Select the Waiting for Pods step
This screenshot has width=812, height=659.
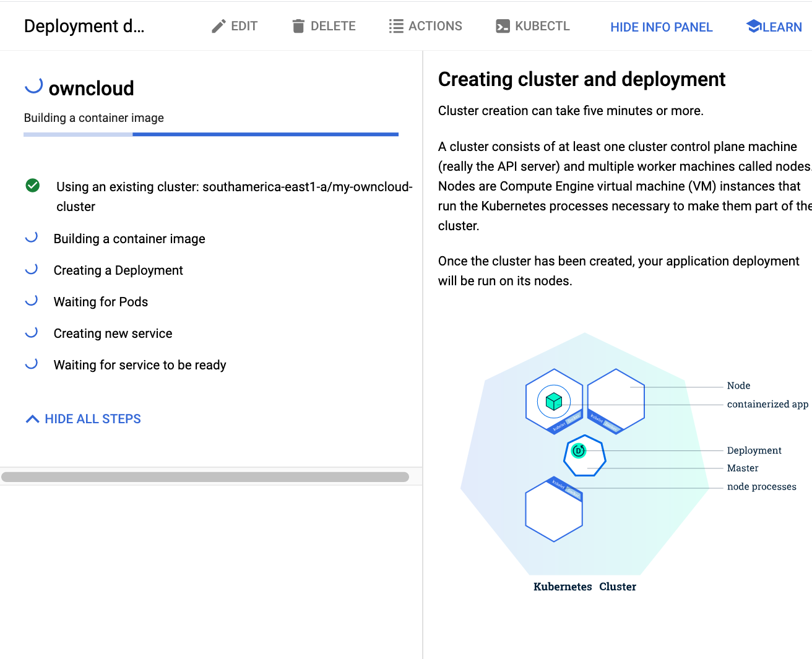(x=101, y=302)
